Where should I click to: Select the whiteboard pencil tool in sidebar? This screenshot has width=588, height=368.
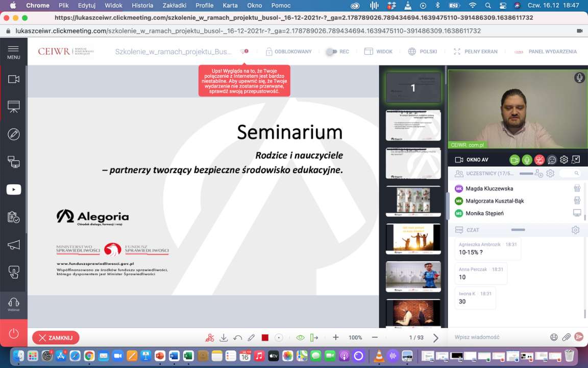pos(14,134)
